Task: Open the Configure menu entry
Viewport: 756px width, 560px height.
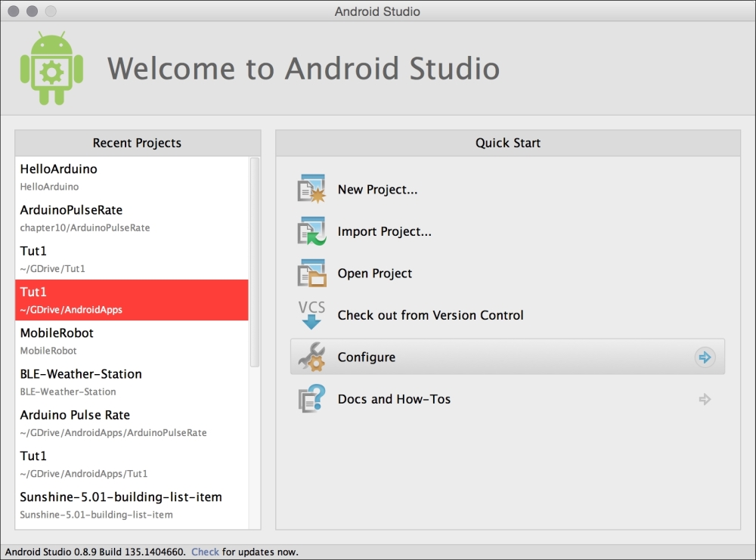Action: (x=507, y=357)
